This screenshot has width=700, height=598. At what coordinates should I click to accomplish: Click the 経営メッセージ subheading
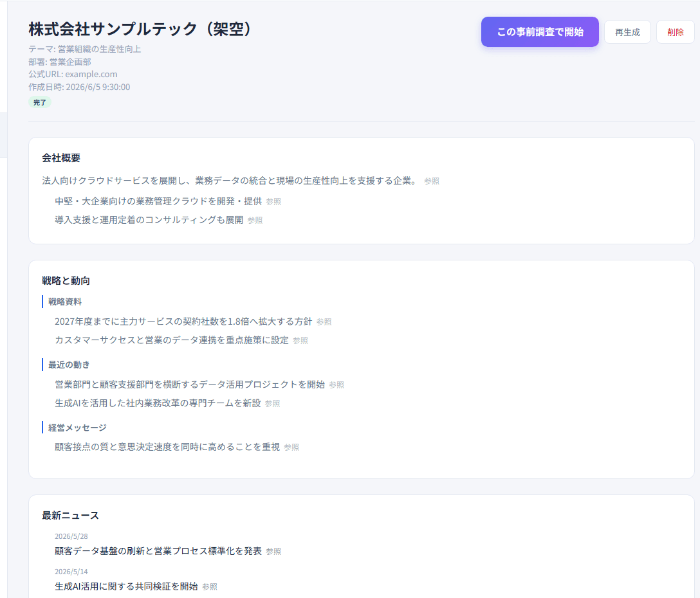78,428
